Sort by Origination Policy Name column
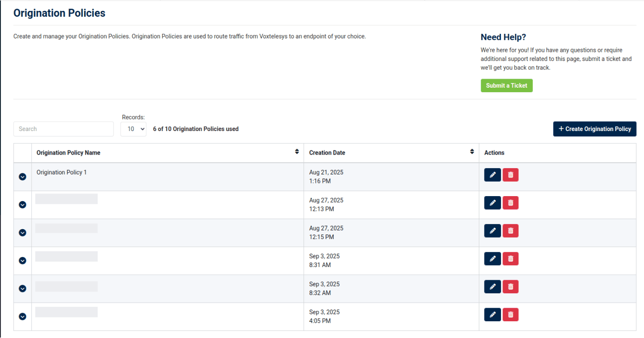644x338 pixels. tap(297, 152)
